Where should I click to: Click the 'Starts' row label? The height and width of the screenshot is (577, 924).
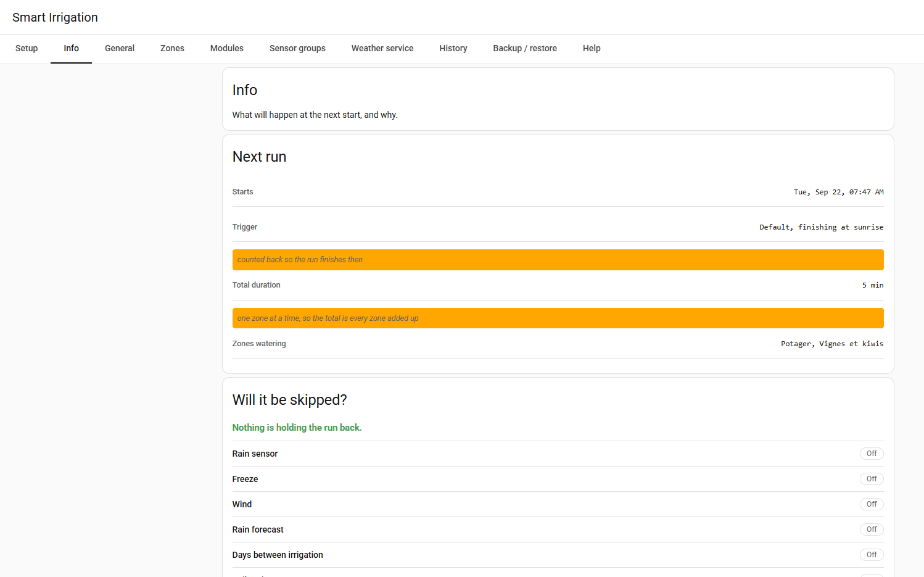pyautogui.click(x=242, y=192)
